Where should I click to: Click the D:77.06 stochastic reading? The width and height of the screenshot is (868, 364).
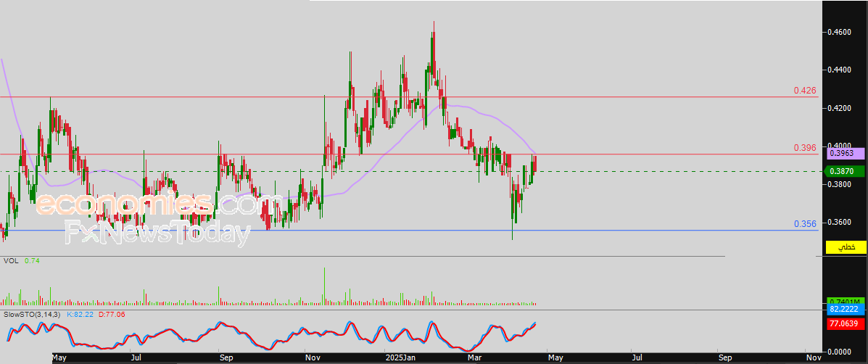111,314
